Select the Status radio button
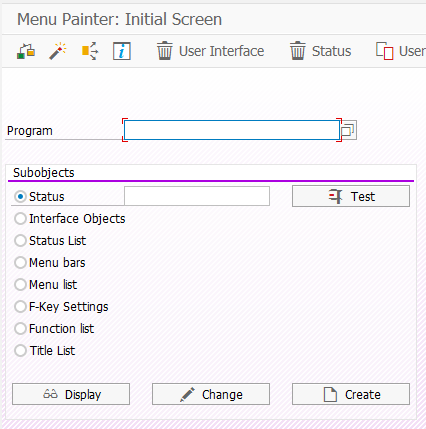 click(20, 197)
